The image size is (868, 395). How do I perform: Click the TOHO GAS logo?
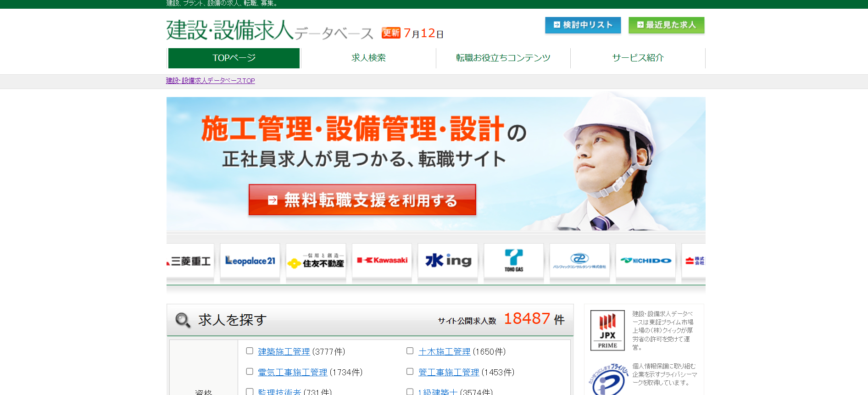tap(513, 261)
